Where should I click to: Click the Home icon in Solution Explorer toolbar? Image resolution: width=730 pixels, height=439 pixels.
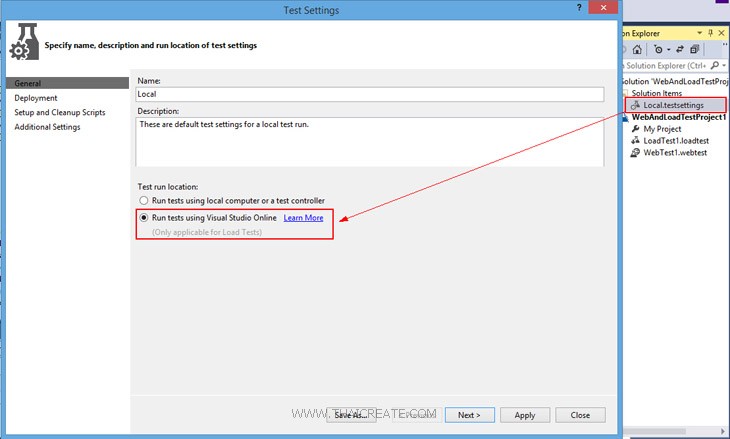pyautogui.click(x=637, y=49)
